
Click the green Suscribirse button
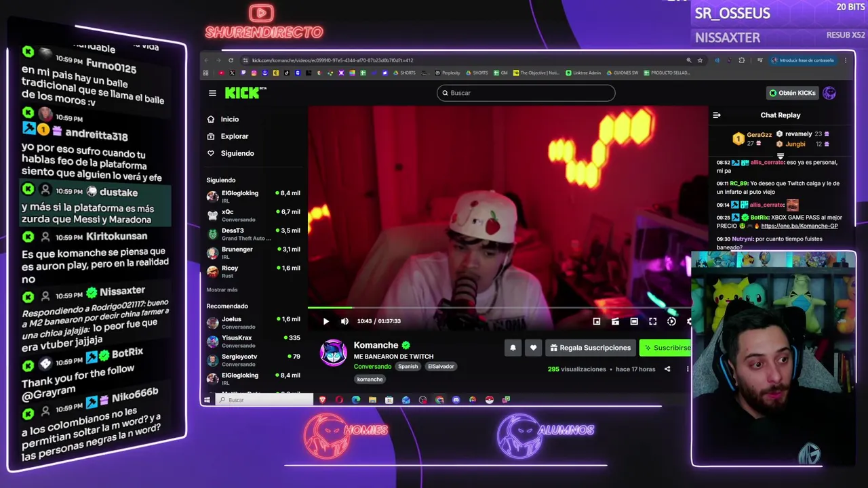coord(666,348)
